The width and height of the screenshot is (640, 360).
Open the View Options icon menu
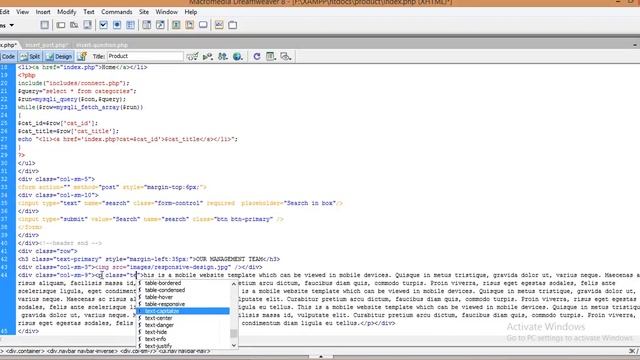pyautogui.click(x=271, y=56)
